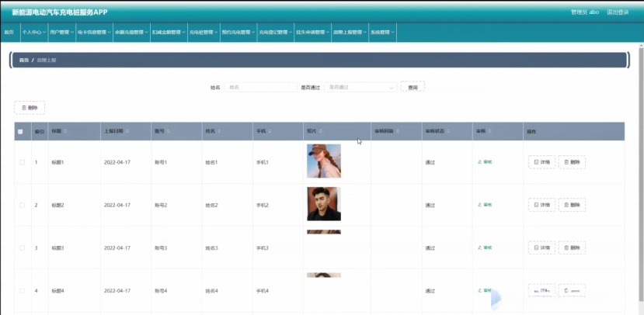
Task: Open 详情 for row 标题1
Action: (x=541, y=162)
